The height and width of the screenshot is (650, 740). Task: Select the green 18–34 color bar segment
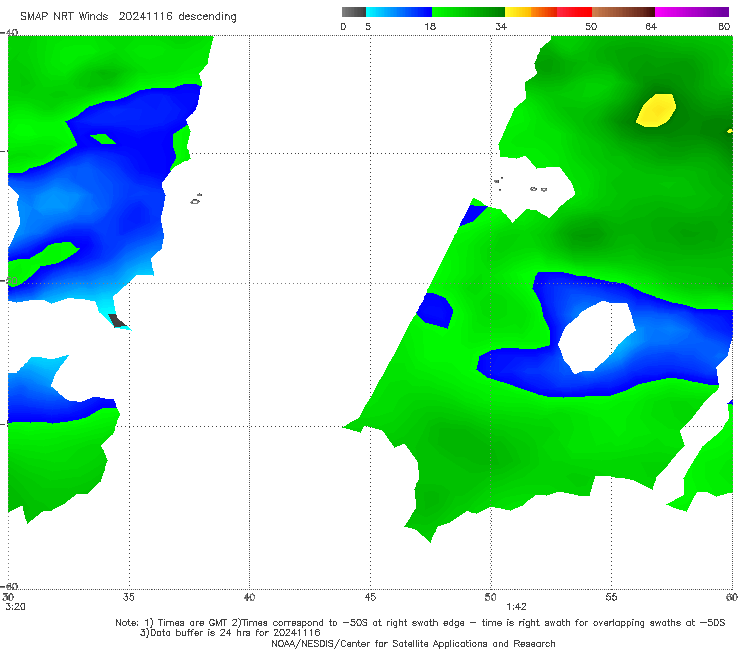click(x=468, y=12)
